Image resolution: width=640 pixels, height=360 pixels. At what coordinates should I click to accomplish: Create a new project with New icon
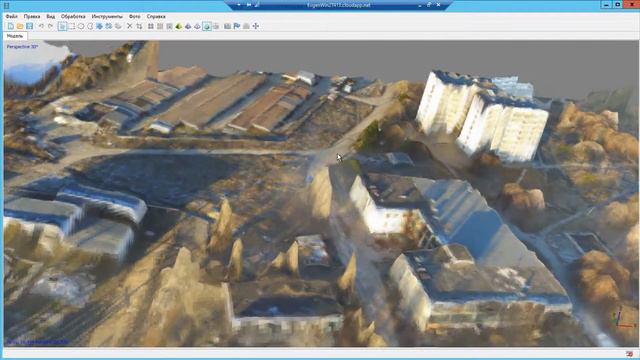coord(11,26)
